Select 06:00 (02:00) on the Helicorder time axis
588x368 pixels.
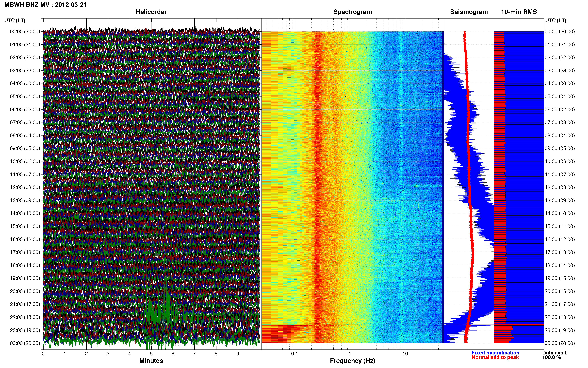[x=25, y=110]
